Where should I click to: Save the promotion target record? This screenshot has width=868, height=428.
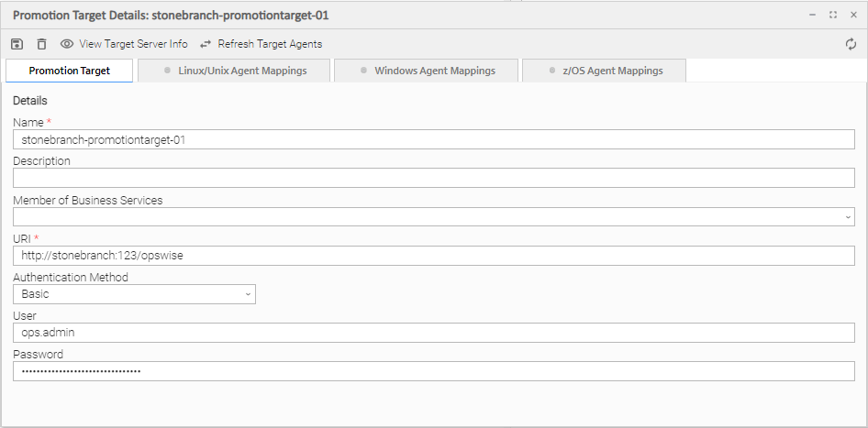(17, 44)
